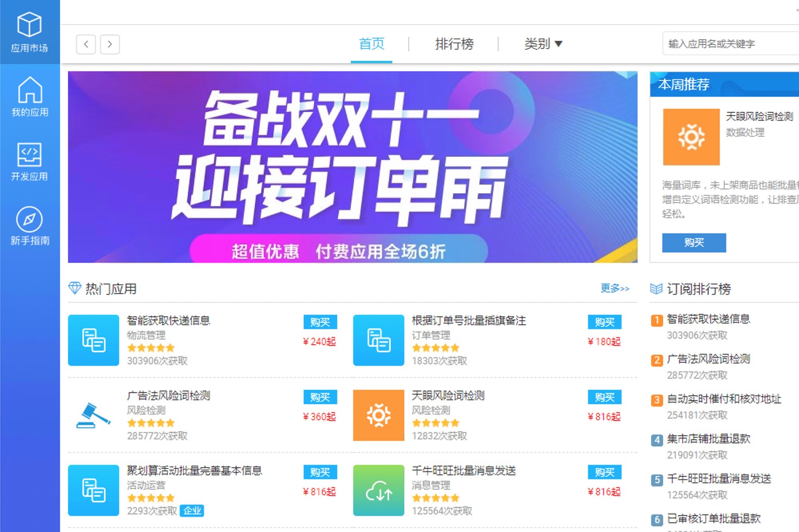Switch to the 排行榜 tab
799x532 pixels.
tap(454, 44)
